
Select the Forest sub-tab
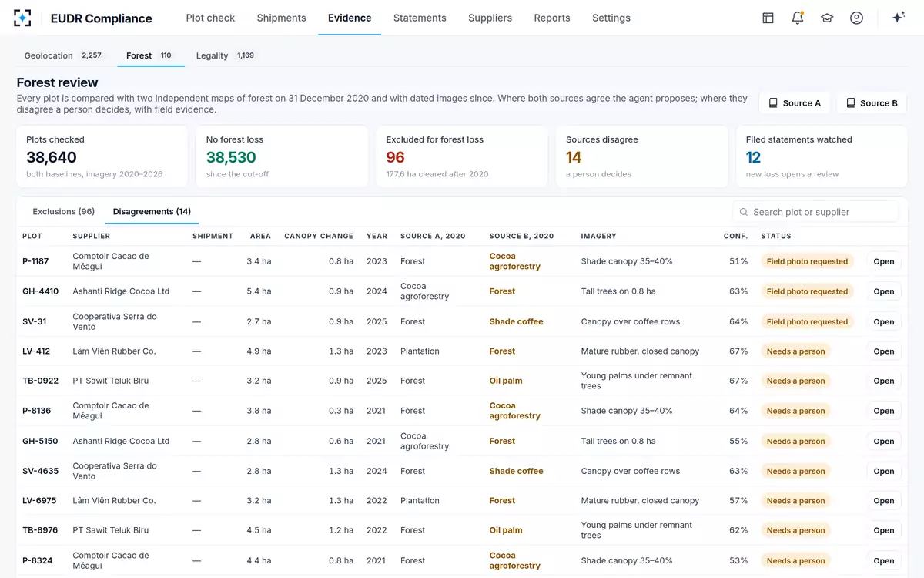coord(150,55)
